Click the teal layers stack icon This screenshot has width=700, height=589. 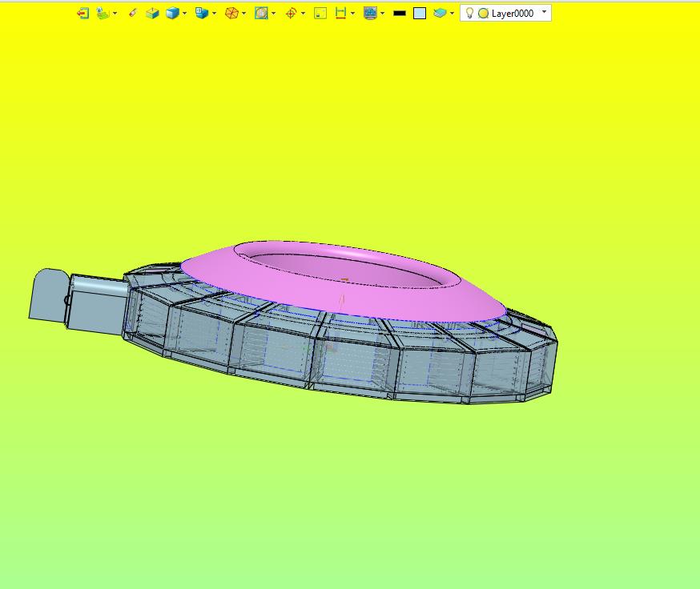pyautogui.click(x=440, y=14)
